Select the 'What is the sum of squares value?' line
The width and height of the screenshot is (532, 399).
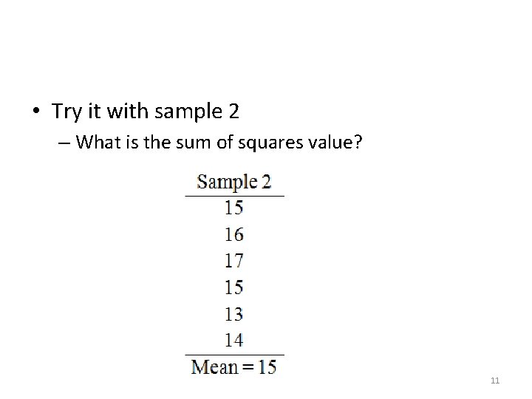coord(218,141)
